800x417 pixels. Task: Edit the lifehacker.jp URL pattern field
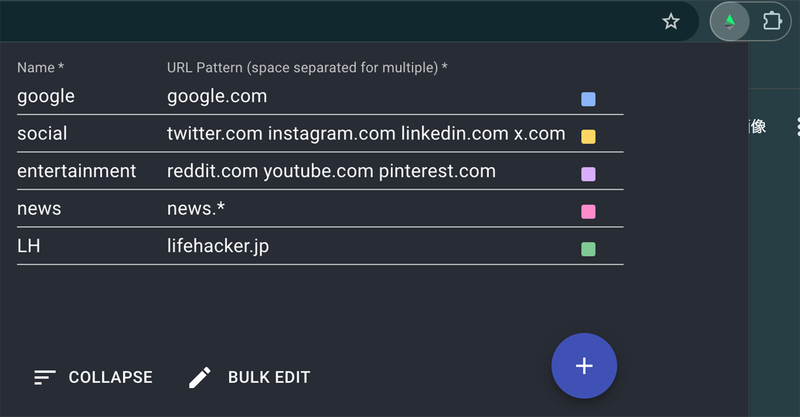tap(366, 246)
